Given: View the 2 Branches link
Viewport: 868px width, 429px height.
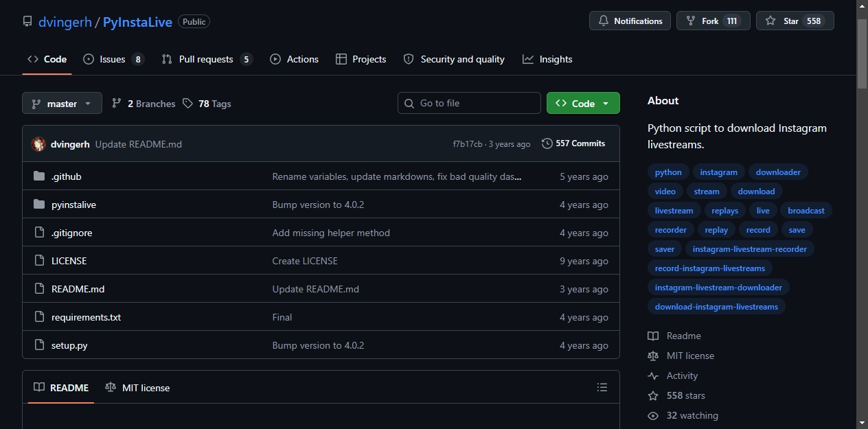Looking at the screenshot, I should pos(144,104).
